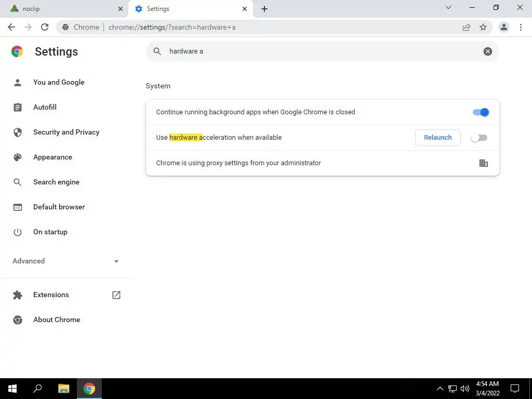The width and height of the screenshot is (532, 399).
Task: Open You and Google settings
Action: click(59, 83)
